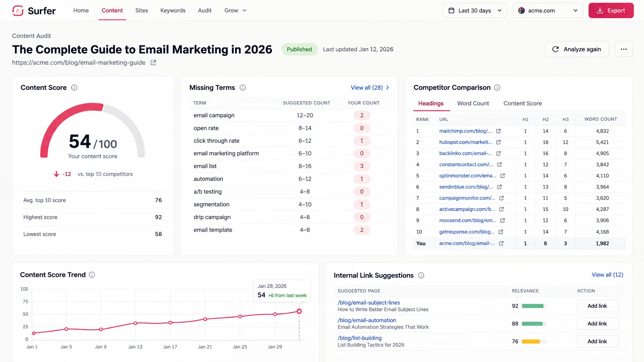Click the Analyze again button
Viewport: 644px width, 362px height.
click(x=577, y=49)
